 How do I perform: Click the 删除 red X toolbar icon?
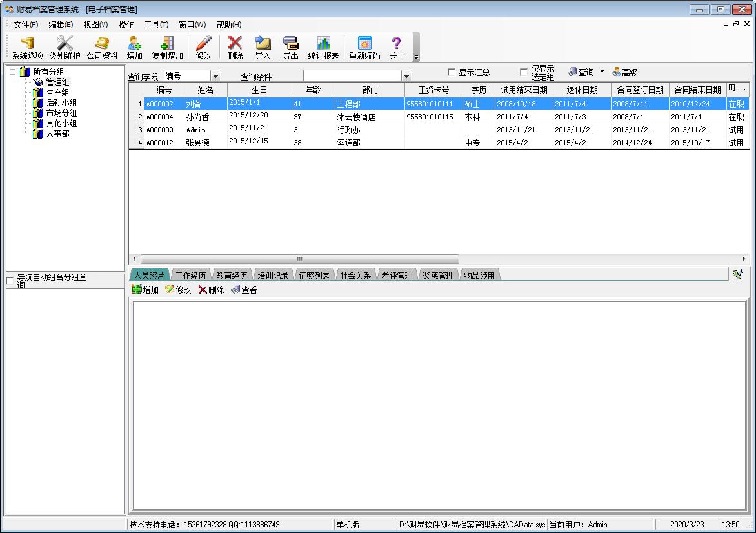pyautogui.click(x=235, y=48)
